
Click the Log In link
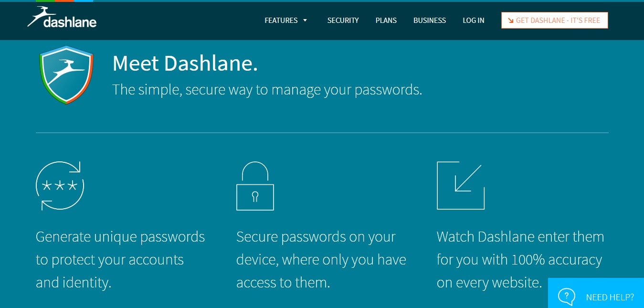(474, 21)
